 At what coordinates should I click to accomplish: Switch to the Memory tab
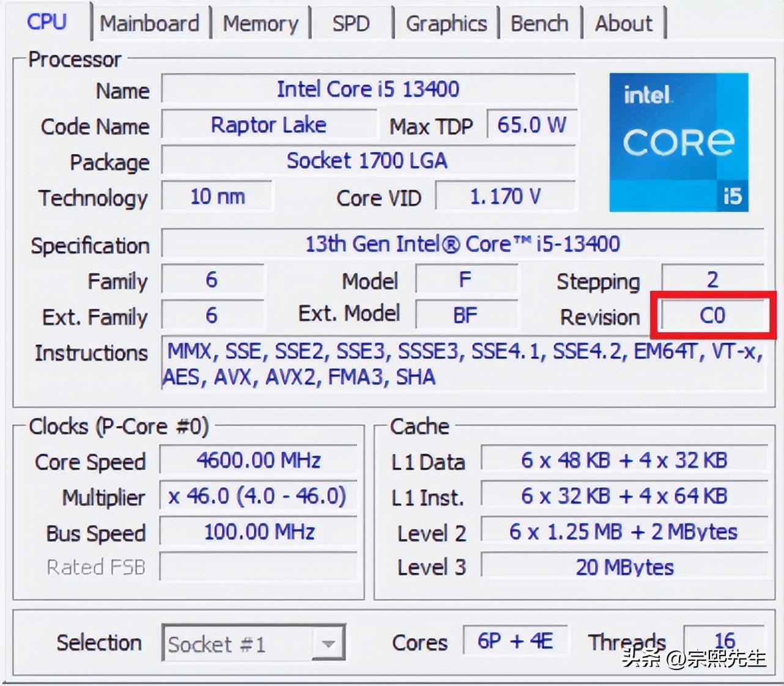[x=261, y=23]
